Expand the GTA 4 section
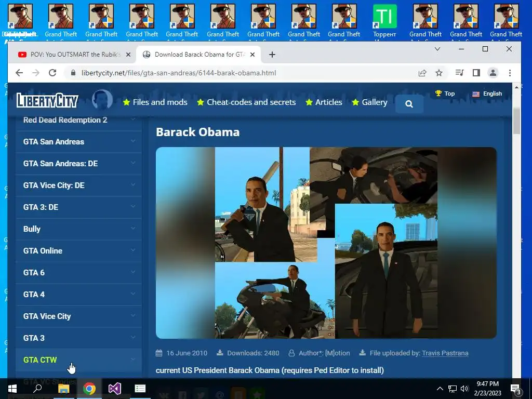This screenshot has width=532, height=399. pos(79,294)
